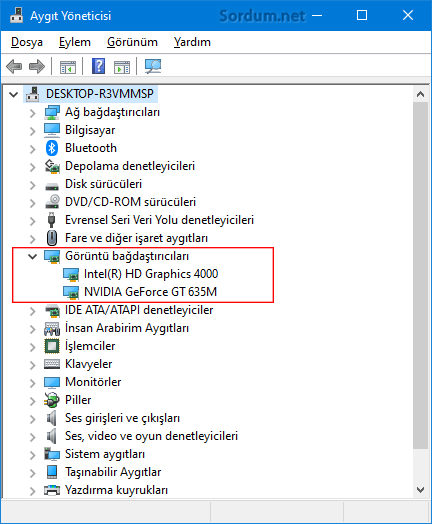Select NVIDIA GeForce GT 635M text
This screenshot has height=524, width=432.
point(150,292)
